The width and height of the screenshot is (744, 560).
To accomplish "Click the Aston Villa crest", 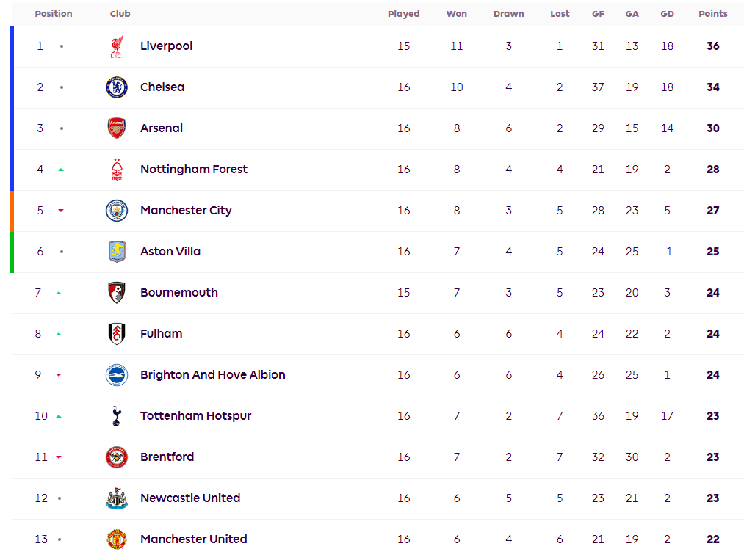I will tap(116, 252).
